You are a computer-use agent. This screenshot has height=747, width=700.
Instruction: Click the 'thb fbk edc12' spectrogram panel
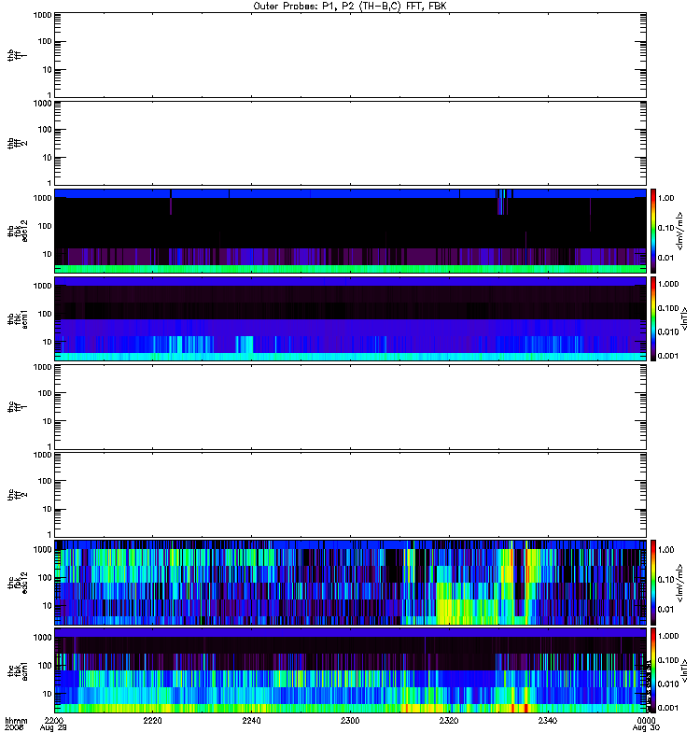coord(350,231)
